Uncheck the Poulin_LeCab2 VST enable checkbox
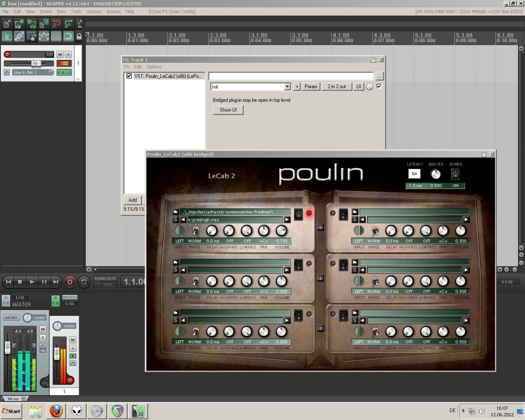525x420 pixels. pyautogui.click(x=129, y=76)
